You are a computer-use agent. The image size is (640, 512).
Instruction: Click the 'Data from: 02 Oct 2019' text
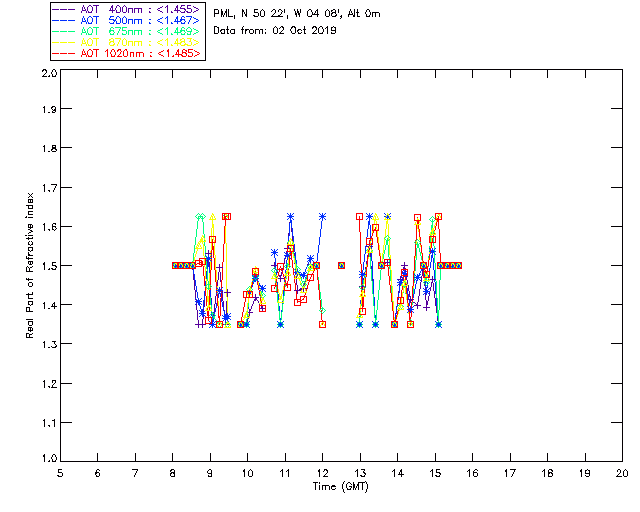click(275, 31)
